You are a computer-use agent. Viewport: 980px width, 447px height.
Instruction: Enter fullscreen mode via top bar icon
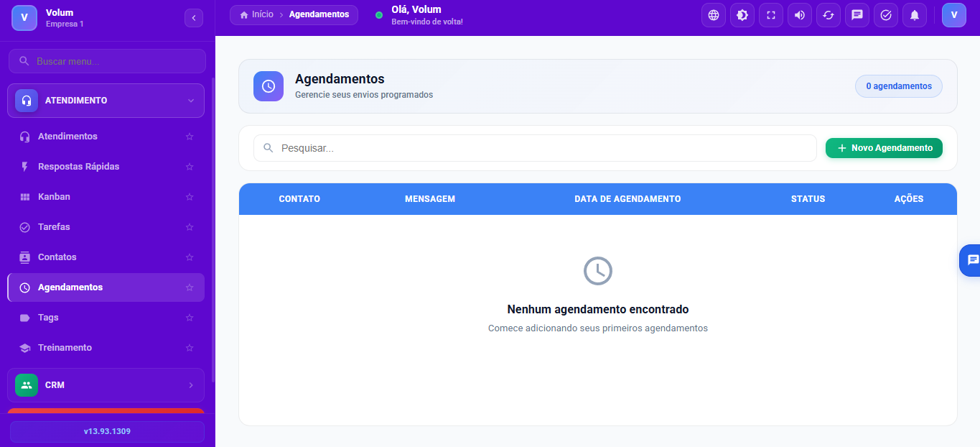(x=771, y=15)
